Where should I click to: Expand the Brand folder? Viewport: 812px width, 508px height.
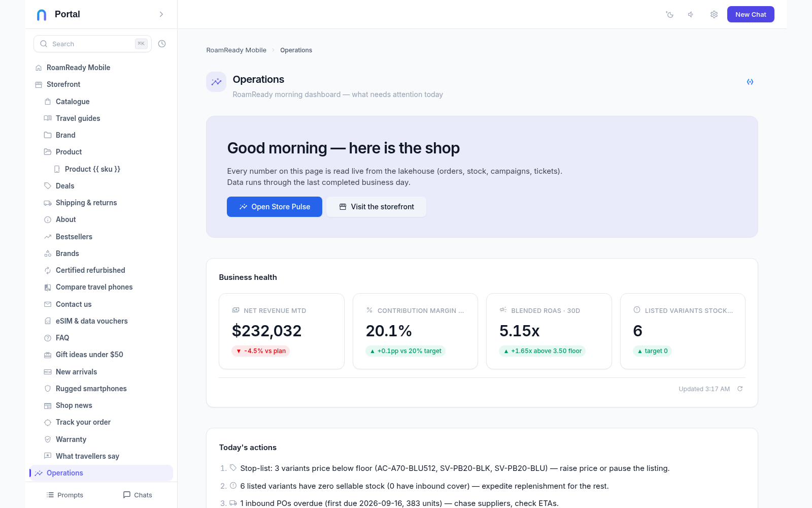[x=106, y=135]
